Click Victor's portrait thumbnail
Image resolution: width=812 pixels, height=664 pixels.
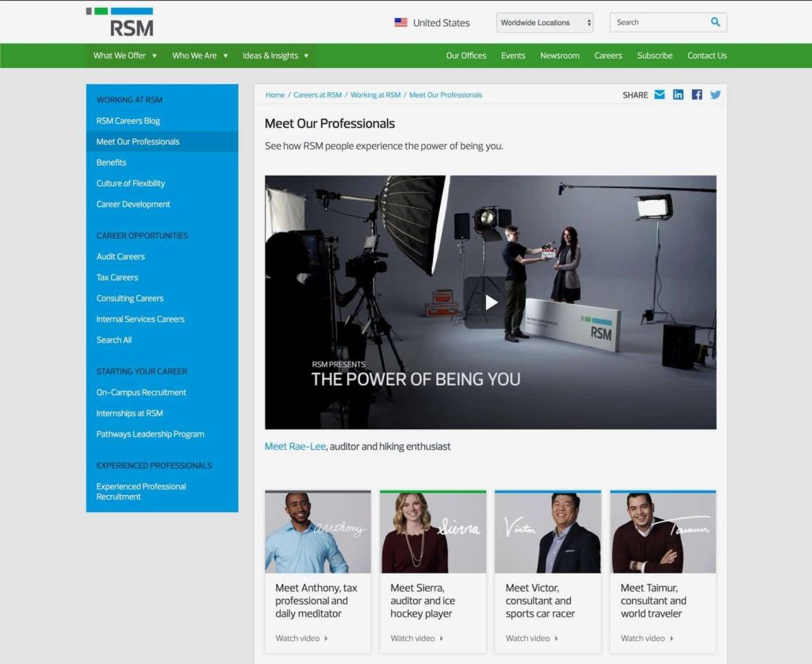[548, 532]
